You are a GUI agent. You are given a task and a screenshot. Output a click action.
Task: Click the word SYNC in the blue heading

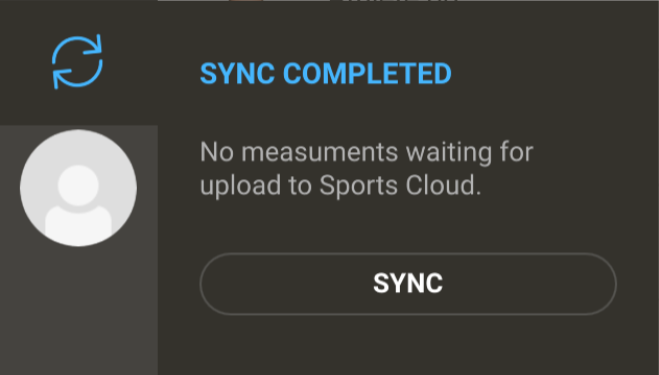[237, 74]
